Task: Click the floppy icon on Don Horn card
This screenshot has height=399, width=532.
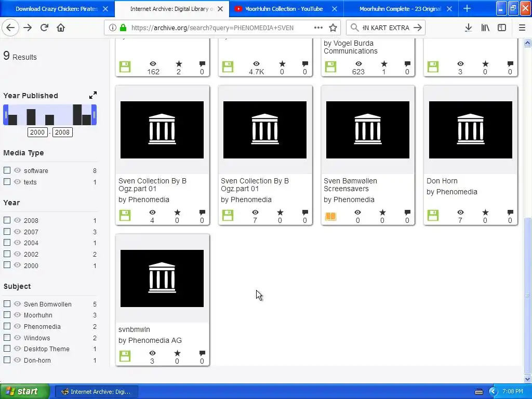Action: (433, 215)
